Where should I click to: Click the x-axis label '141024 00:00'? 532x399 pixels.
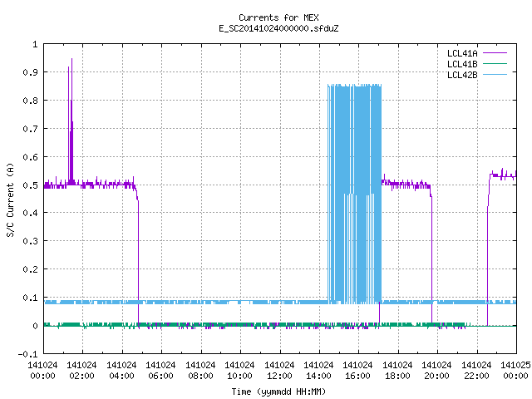42,371
